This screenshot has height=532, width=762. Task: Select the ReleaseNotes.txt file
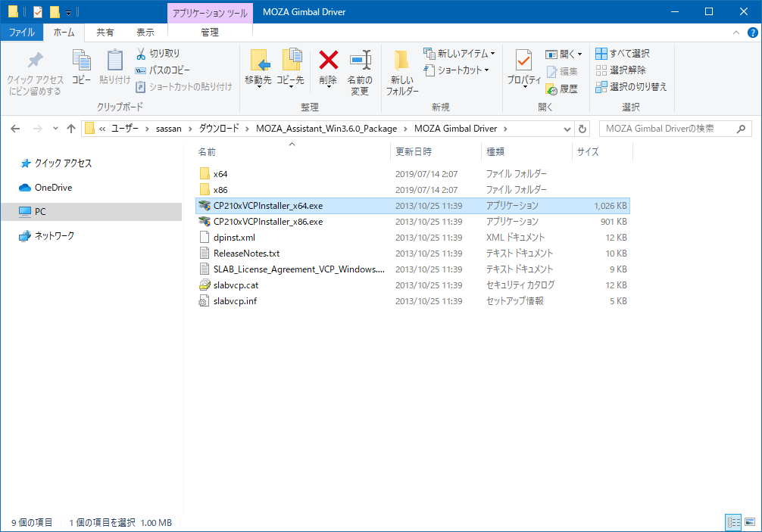(413, 254)
